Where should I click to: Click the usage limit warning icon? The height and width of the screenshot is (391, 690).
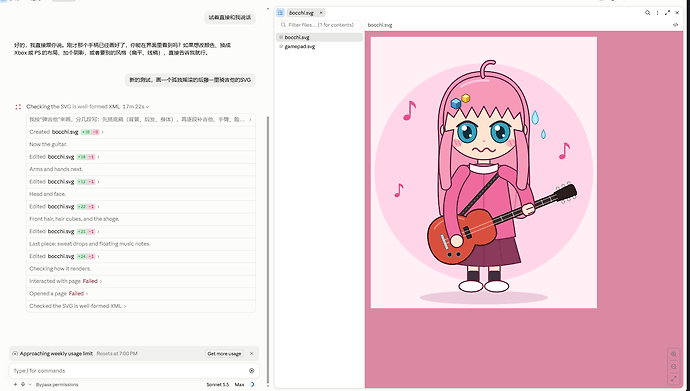tap(15, 354)
